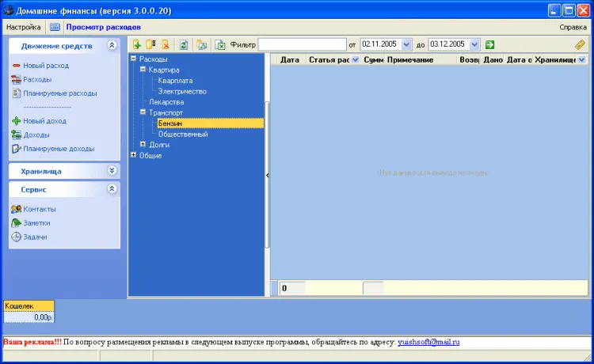Click the export to Excel icon
This screenshot has width=594, height=364.
220,44
